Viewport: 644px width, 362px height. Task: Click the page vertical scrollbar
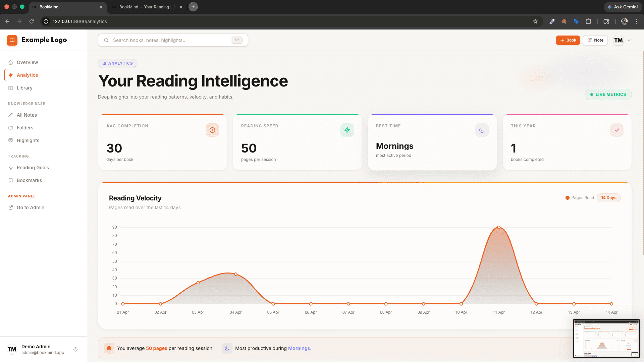coord(643,153)
